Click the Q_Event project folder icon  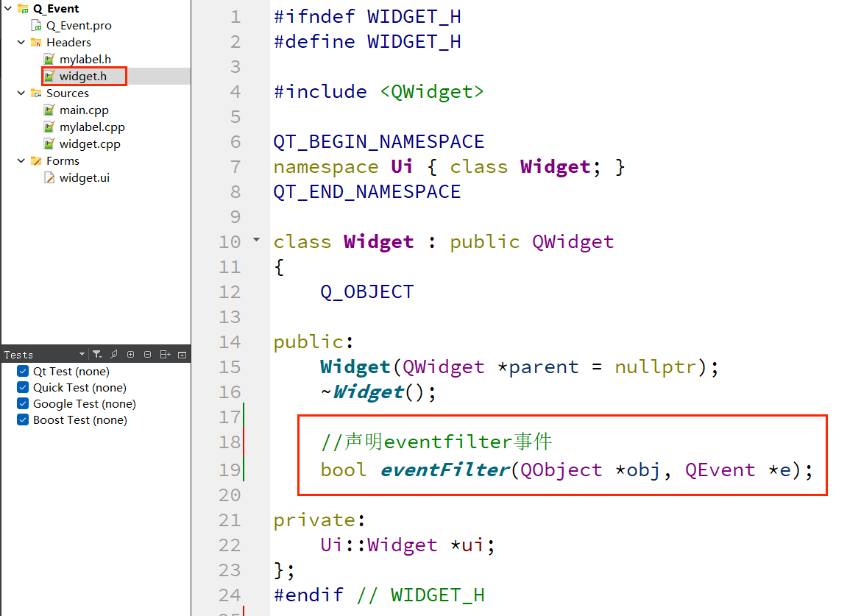pyautogui.click(x=23, y=8)
